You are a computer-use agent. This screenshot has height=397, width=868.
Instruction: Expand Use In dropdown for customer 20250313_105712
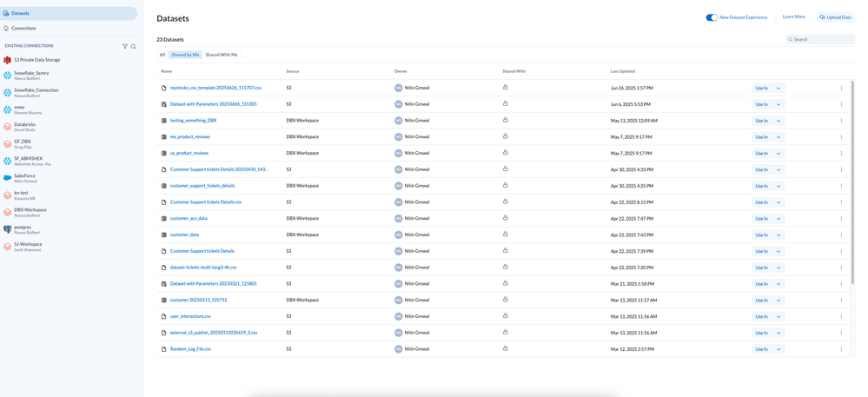[779, 300]
